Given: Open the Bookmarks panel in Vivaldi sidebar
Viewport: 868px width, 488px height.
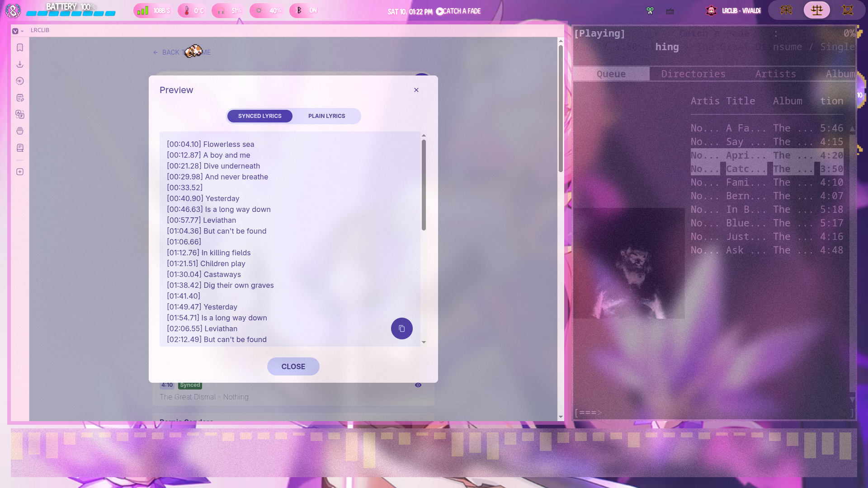Looking at the screenshot, I should tap(20, 47).
